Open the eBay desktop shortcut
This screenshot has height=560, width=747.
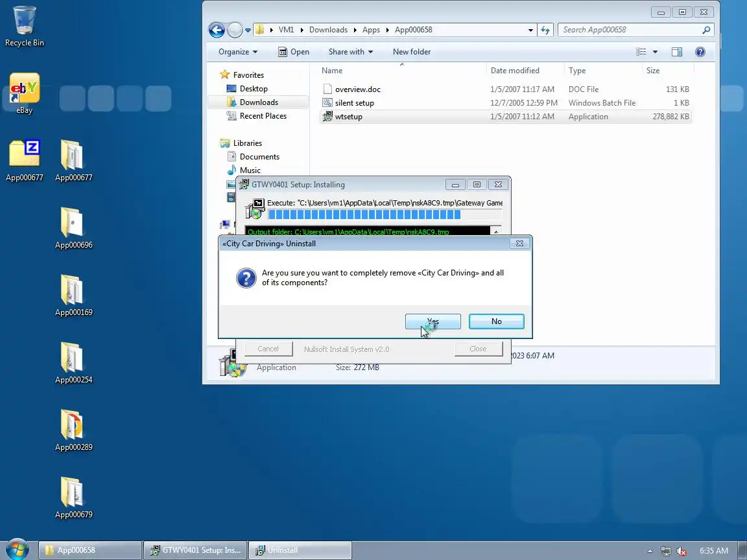coord(24,93)
